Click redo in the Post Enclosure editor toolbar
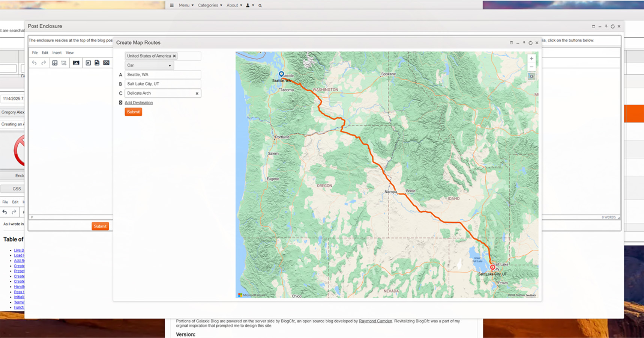Viewport: 644px width, 338px height. 44,63
